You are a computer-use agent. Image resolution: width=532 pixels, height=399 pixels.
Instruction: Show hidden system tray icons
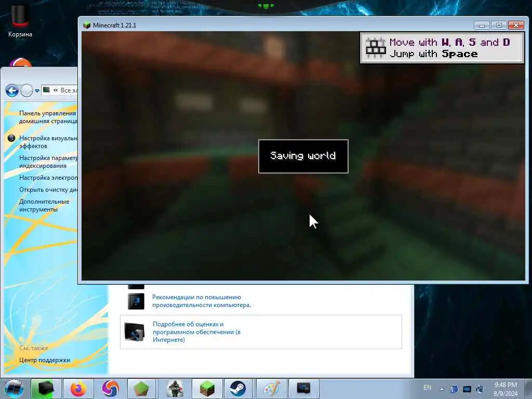[x=442, y=389]
